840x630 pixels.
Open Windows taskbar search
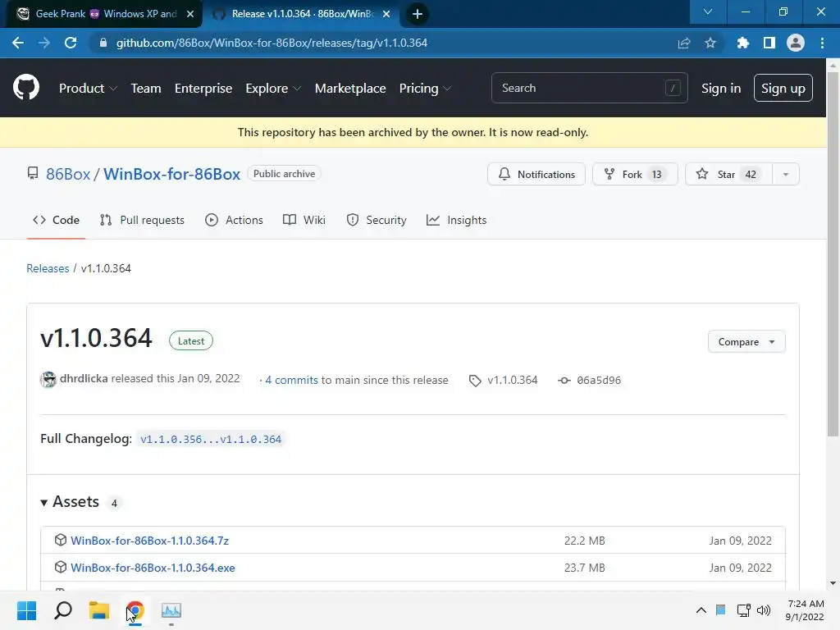pos(63,610)
